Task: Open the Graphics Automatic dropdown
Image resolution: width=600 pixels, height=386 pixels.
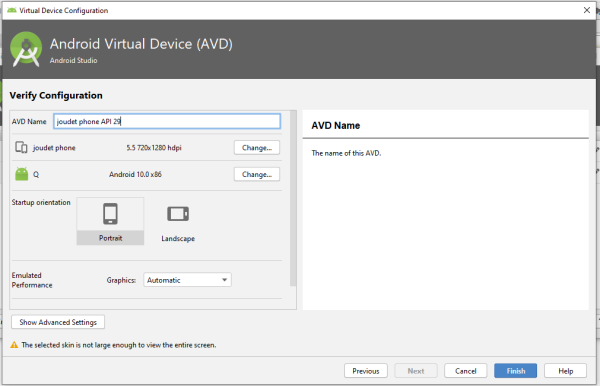Action: tap(187, 280)
